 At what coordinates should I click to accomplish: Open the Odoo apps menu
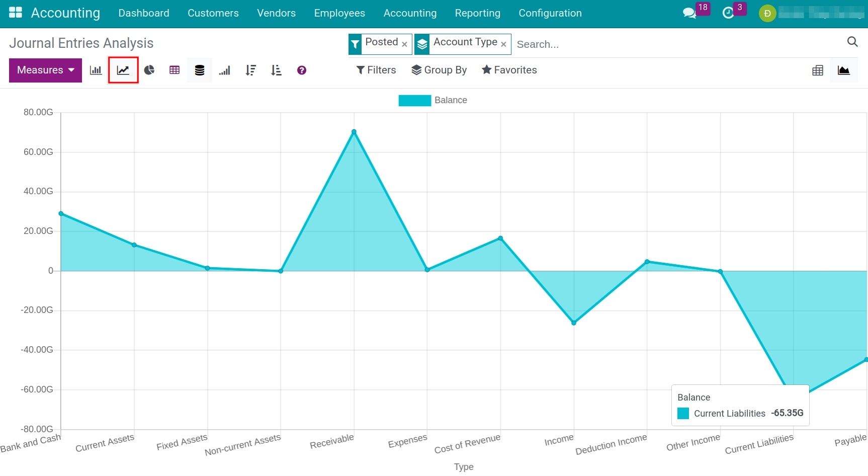pyautogui.click(x=15, y=13)
